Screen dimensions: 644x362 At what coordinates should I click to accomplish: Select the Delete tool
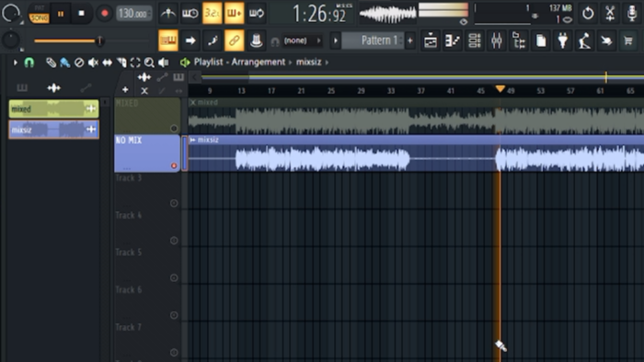tap(79, 62)
